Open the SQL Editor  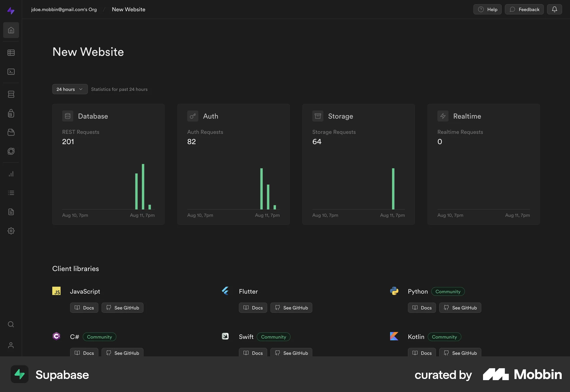[11, 72]
